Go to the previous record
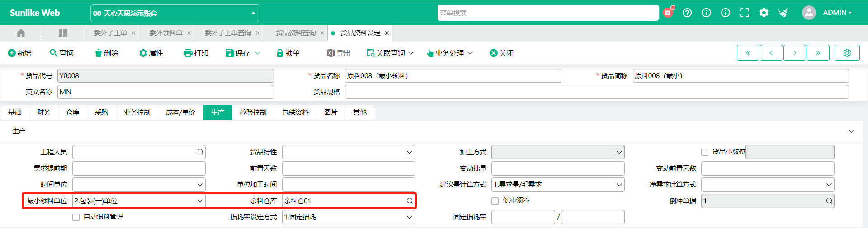This screenshot has height=228, width=868. coord(771,53)
